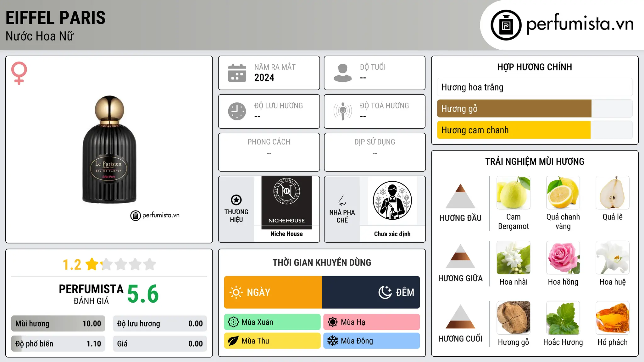Click the sillage icon for Độ toả hương
644x362 pixels.
click(342, 111)
